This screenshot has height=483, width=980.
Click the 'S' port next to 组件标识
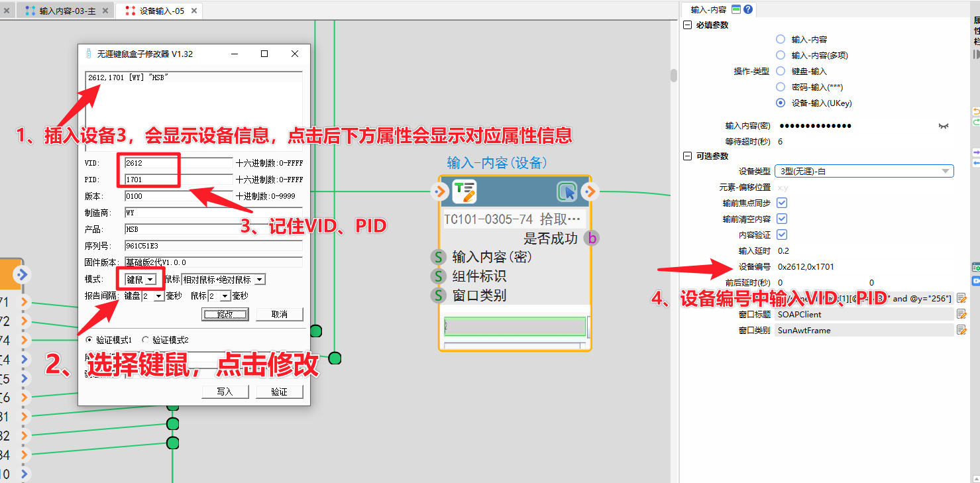point(437,276)
